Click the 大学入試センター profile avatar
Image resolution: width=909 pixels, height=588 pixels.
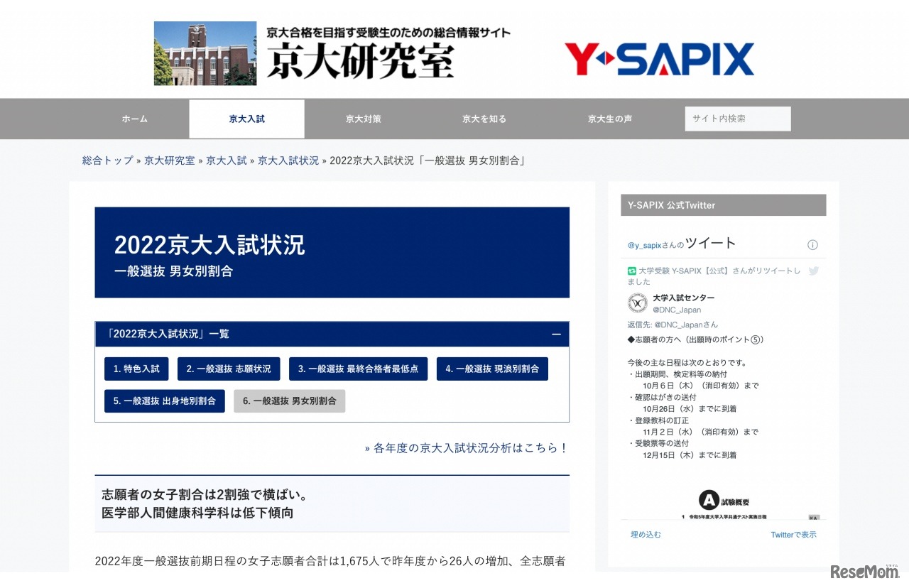637,303
